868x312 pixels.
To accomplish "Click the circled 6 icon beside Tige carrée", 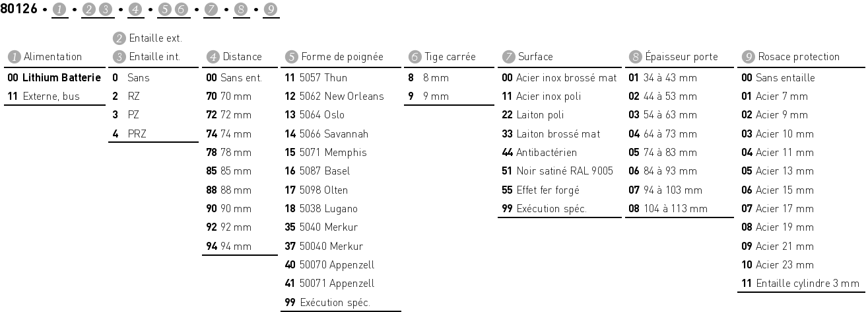I will [x=413, y=57].
